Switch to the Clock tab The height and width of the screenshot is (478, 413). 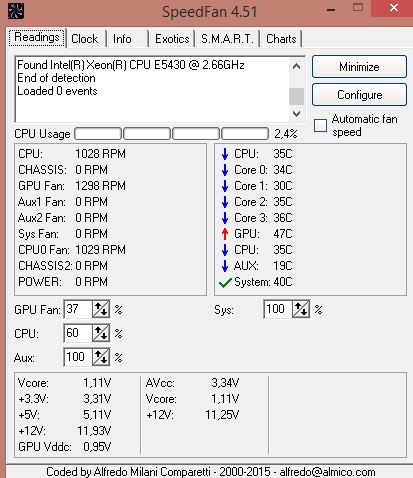(x=86, y=39)
